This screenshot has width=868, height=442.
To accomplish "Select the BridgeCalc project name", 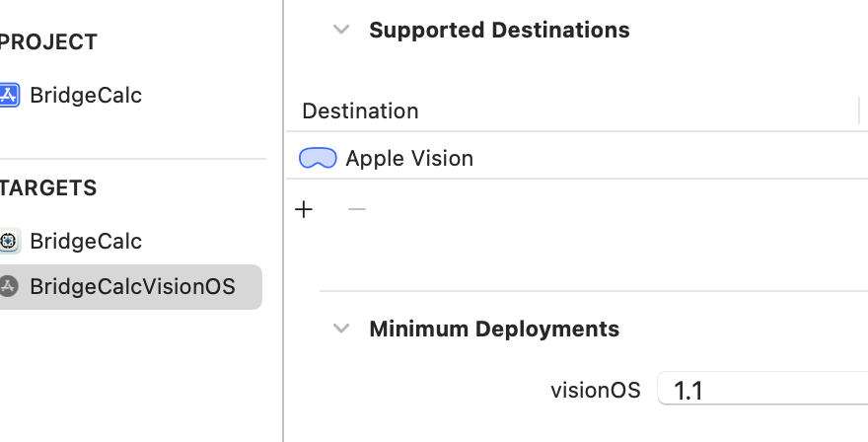I will pos(86,96).
